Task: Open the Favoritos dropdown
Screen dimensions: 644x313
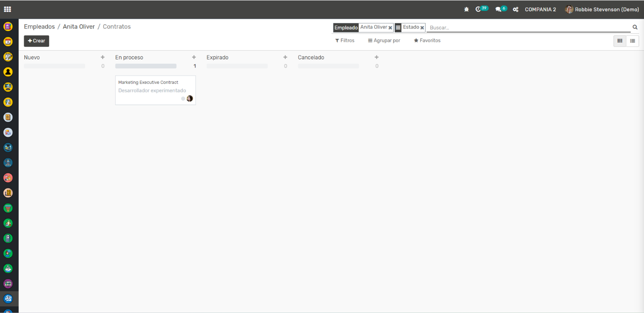Action: (x=427, y=41)
